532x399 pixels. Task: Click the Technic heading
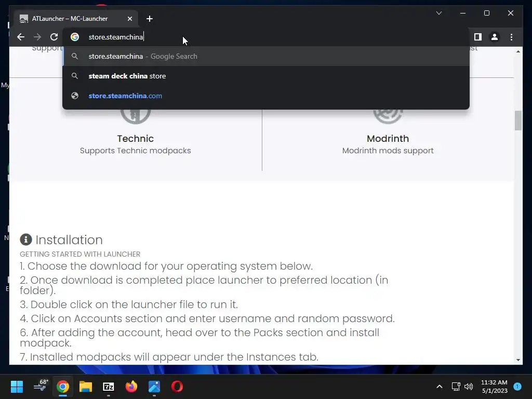coord(136,138)
